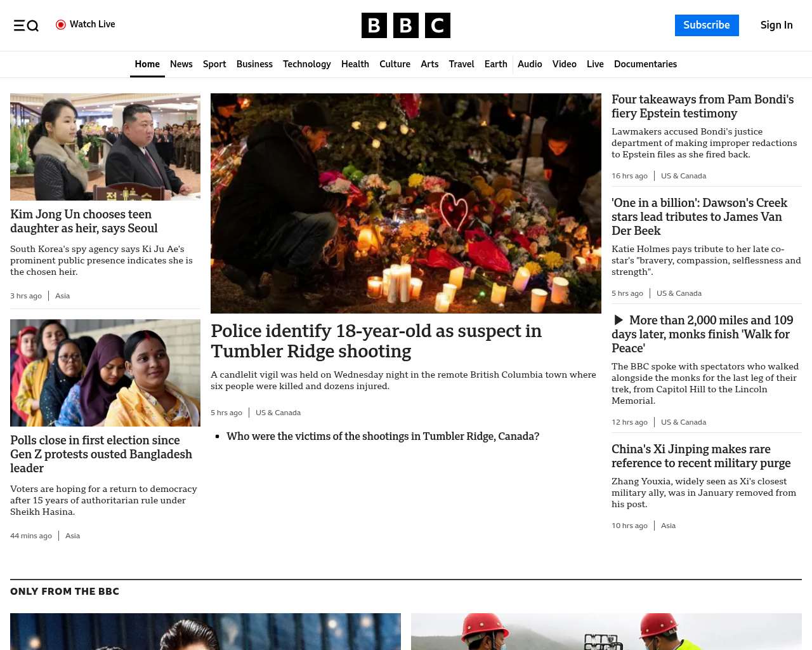
Task: Read Pam Bondi Epstein testimony article
Action: (x=702, y=107)
